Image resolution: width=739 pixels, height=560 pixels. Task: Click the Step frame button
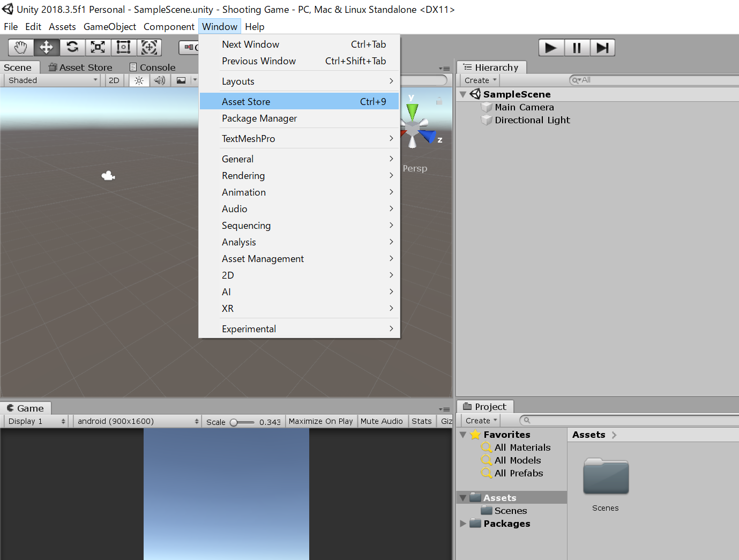point(602,48)
